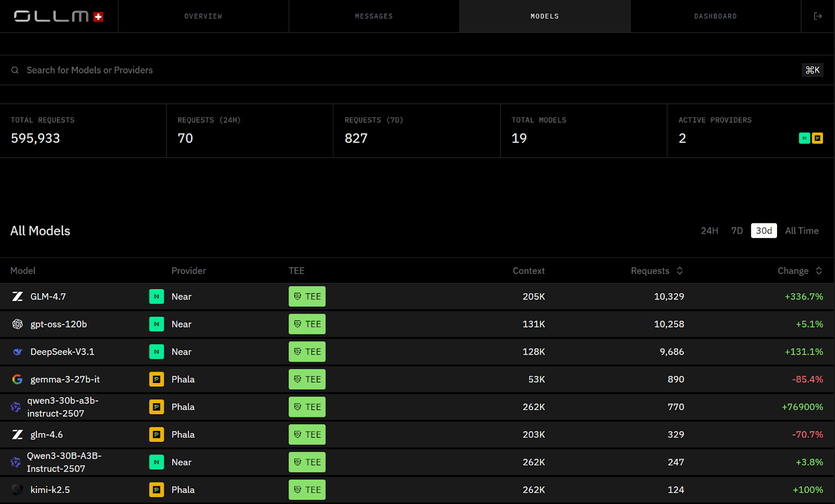Click the yellow Phala provider icon in Active Providers

coord(818,138)
